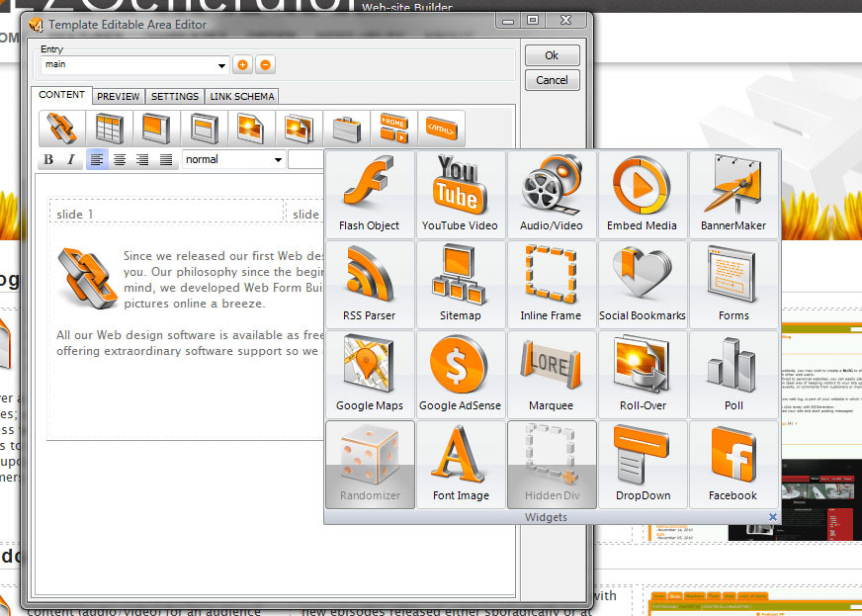Insert the Facebook widget
Screen dimensions: 862x616
[x=733, y=465]
